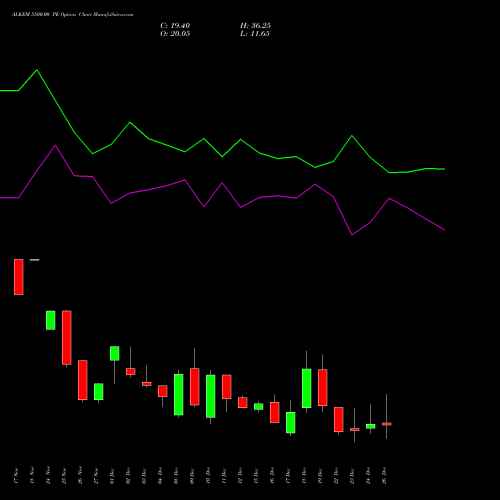Viewport: 500px width, 500px height.
Task: Click the small green candlestick for 24 Dec
Action: click(371, 426)
